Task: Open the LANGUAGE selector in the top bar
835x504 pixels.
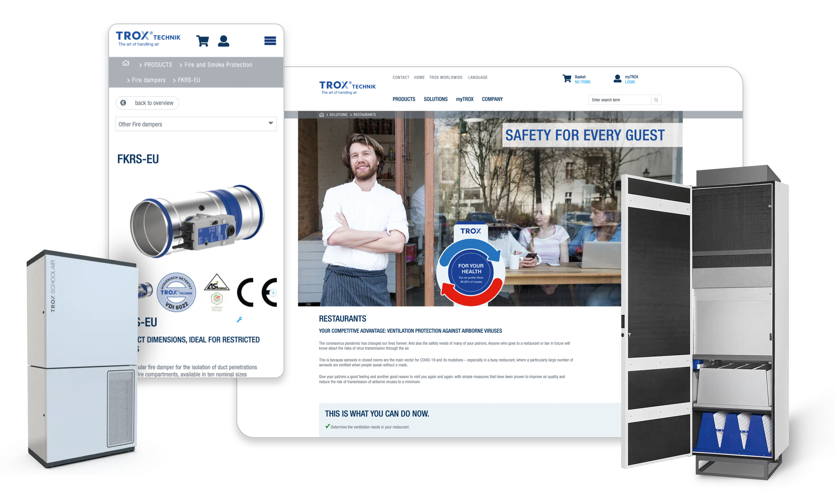Action: [478, 78]
